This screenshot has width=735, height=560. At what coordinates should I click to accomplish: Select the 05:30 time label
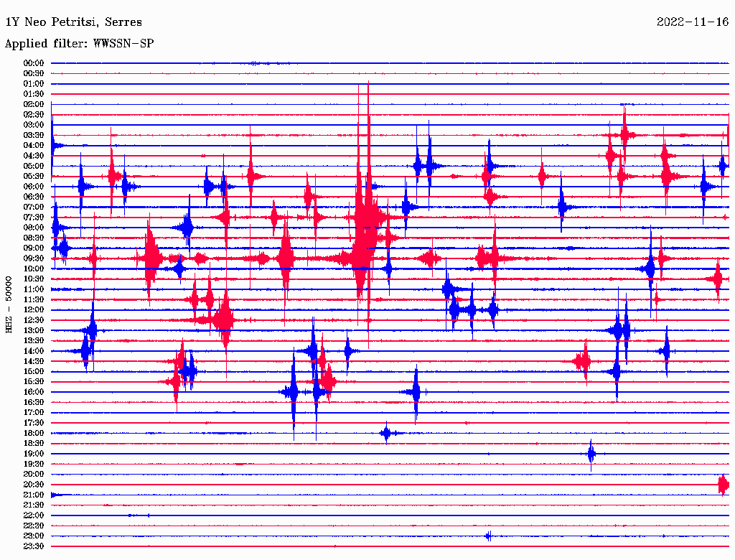tap(33, 177)
